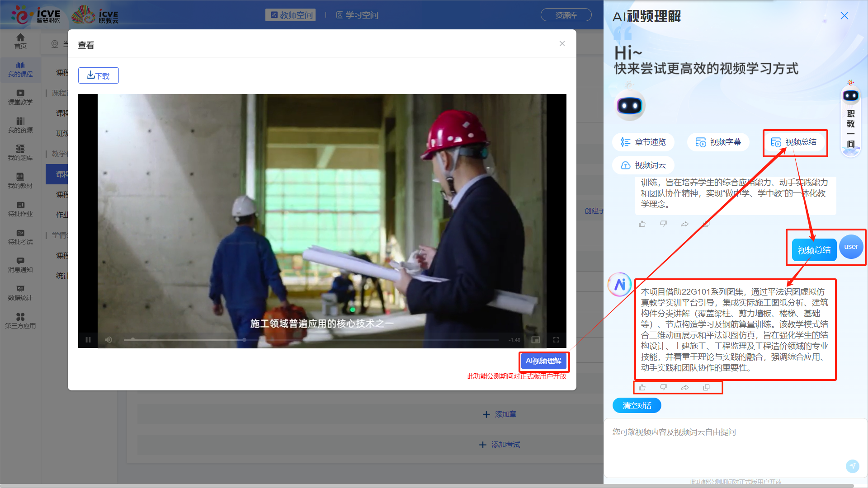The image size is (868, 488).
Task: Download the video file
Action: point(98,75)
